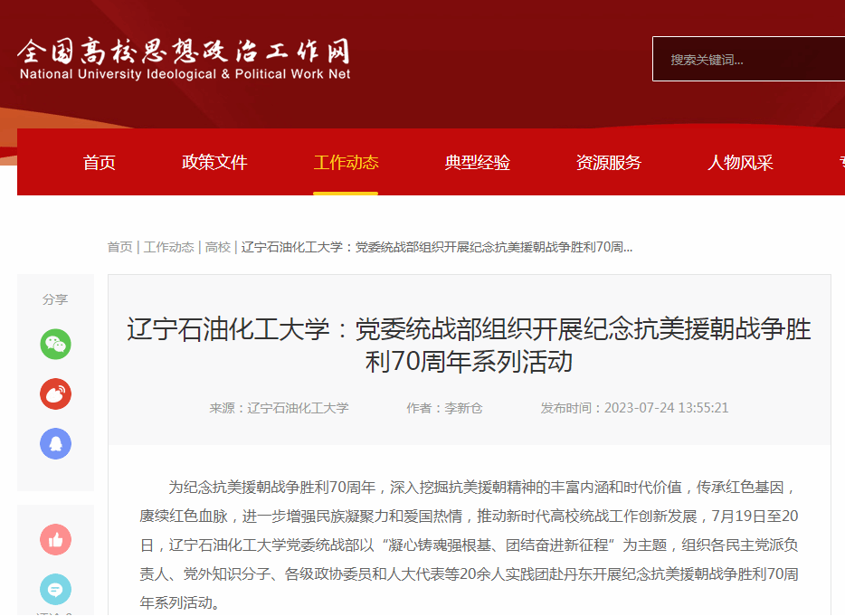Click the author name 李新仓
Viewport: 845px width, 616px height.
click(463, 408)
